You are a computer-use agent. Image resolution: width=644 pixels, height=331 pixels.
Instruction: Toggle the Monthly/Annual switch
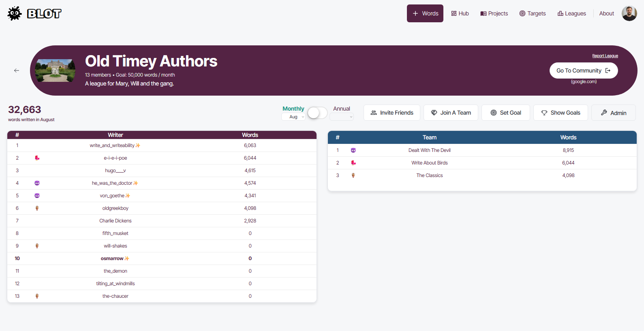pos(317,113)
